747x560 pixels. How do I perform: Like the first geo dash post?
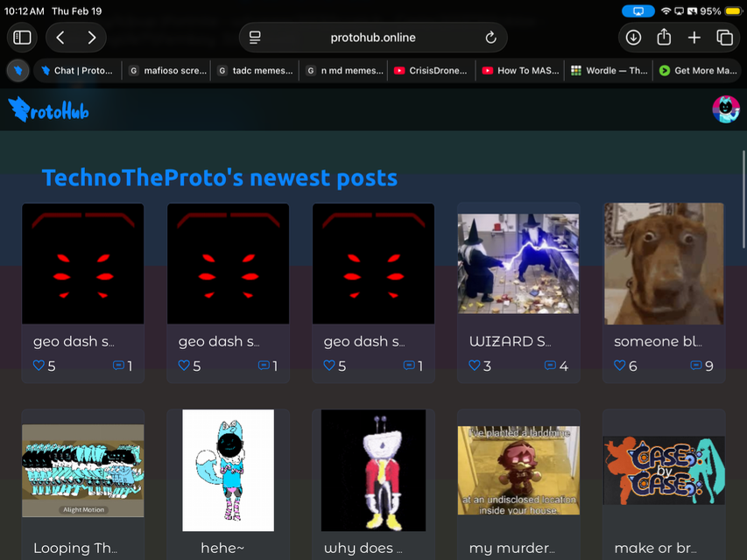pyautogui.click(x=39, y=366)
